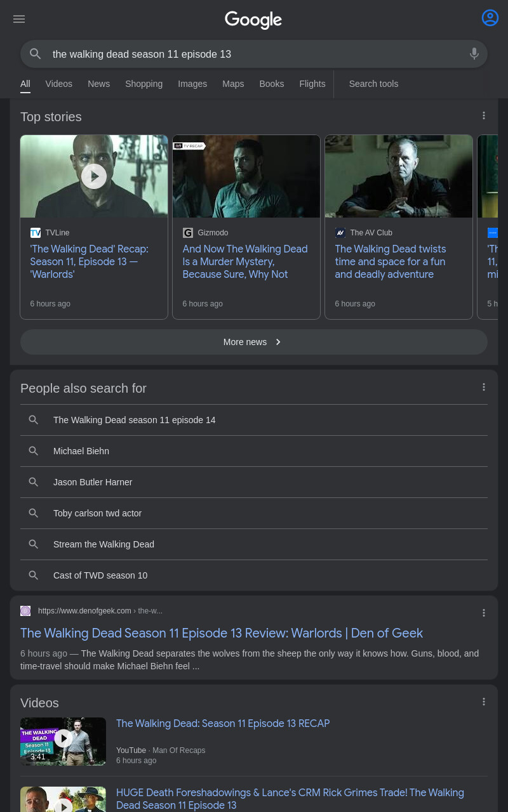Image resolution: width=508 pixels, height=812 pixels.
Task: Select the All tab
Action: [25, 84]
